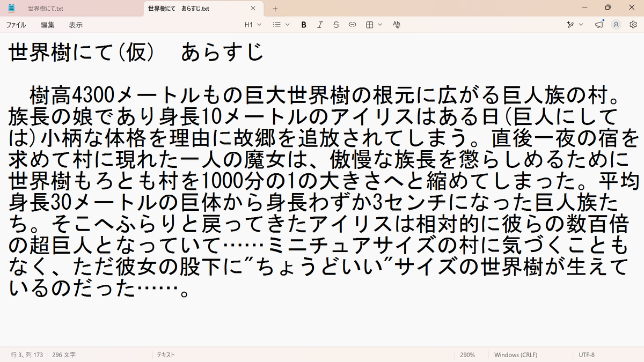Clear formatting with the eraser-A icon
This screenshot has height=362, width=644.
tap(397, 25)
